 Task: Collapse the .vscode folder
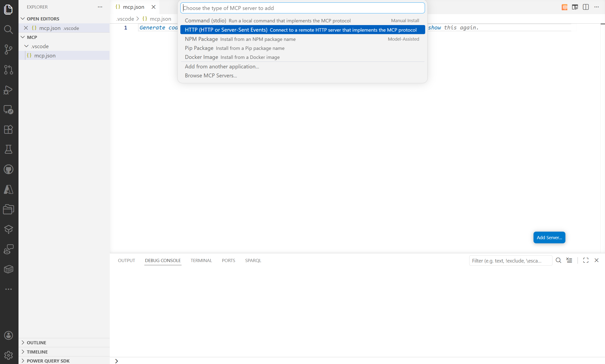point(27,46)
